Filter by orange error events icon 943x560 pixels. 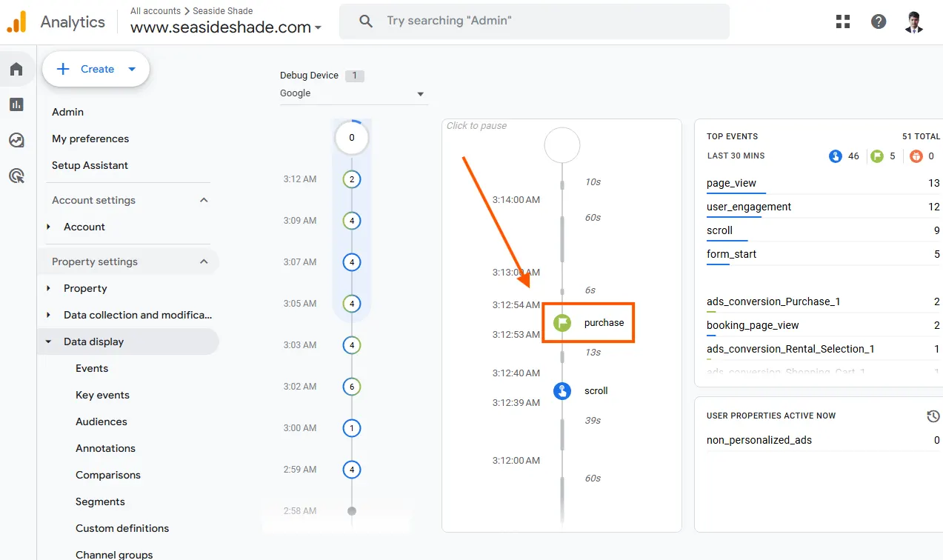pyautogui.click(x=916, y=156)
